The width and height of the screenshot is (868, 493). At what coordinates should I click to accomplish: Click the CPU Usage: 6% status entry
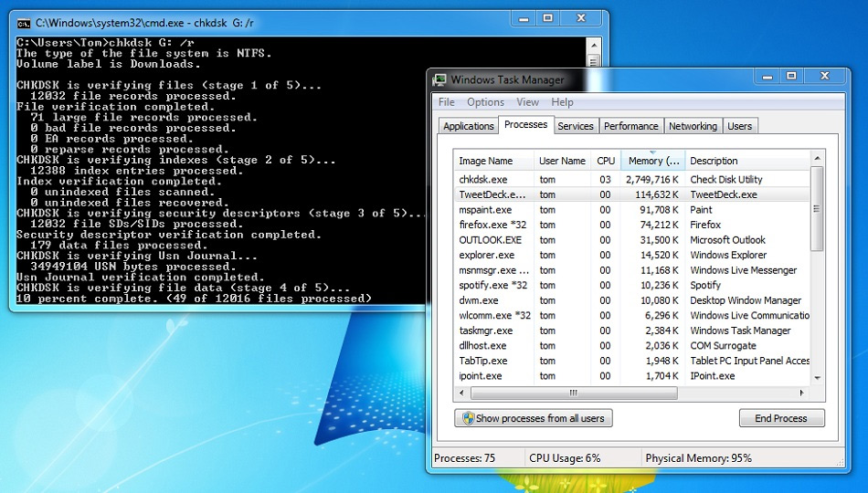565,458
